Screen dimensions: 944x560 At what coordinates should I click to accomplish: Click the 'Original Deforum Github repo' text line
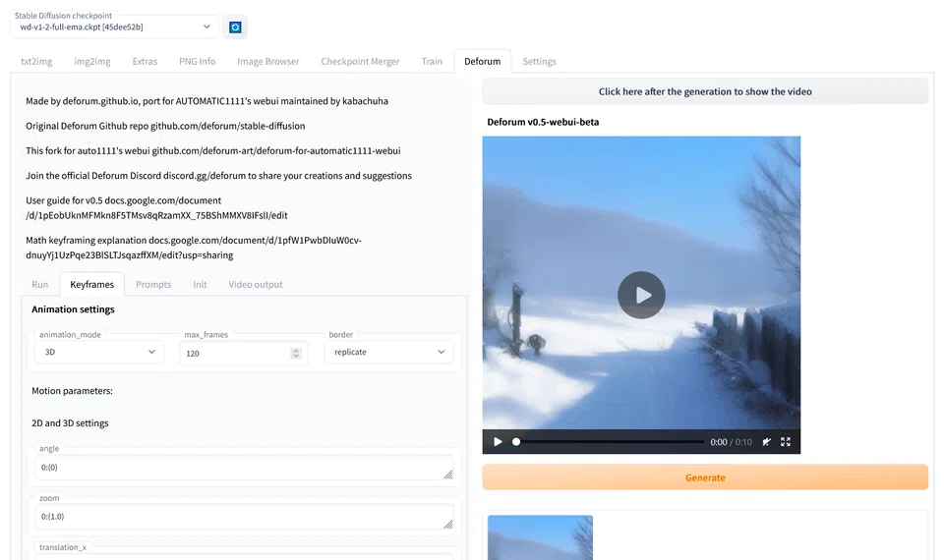pyautogui.click(x=165, y=126)
